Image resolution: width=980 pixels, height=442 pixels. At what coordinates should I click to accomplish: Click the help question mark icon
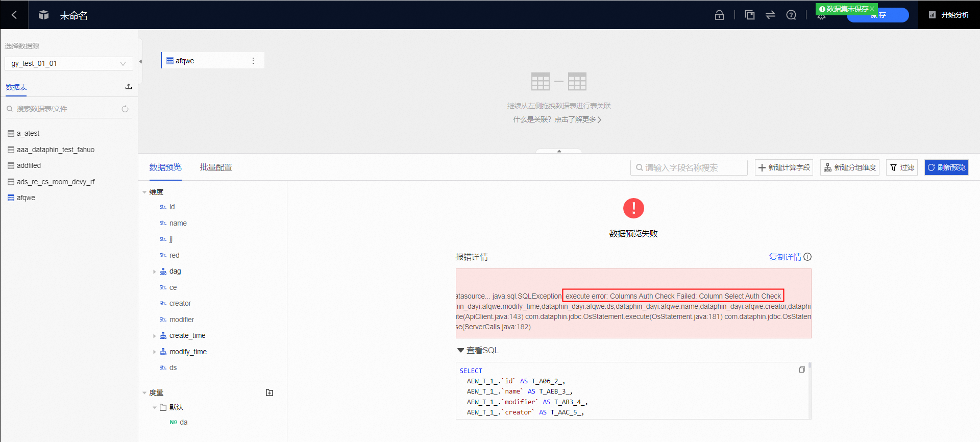pyautogui.click(x=791, y=15)
